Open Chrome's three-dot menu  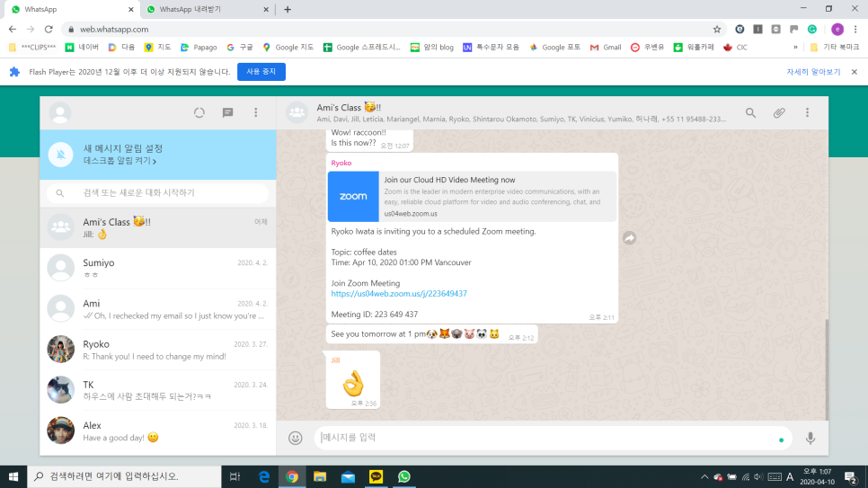point(855,30)
